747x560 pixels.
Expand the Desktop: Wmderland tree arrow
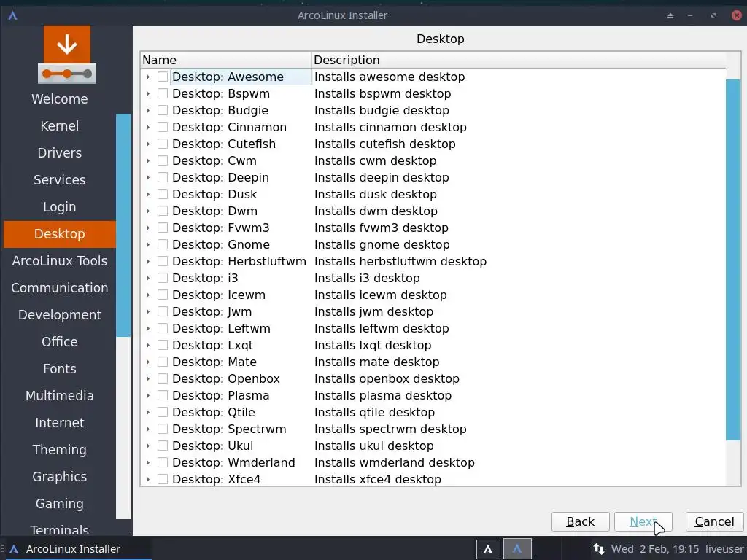coord(147,462)
